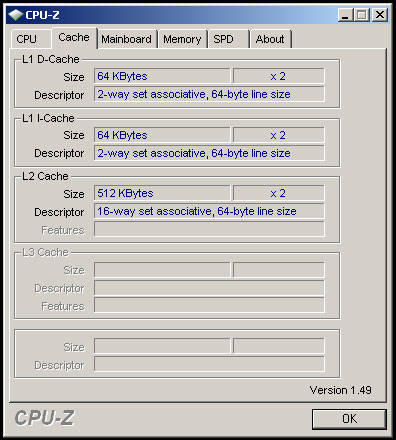The image size is (396, 440).
Task: Go to the Memory tab
Action: (x=182, y=39)
